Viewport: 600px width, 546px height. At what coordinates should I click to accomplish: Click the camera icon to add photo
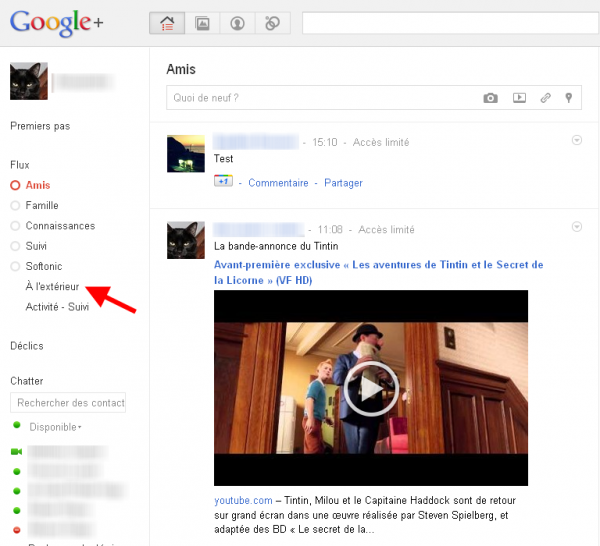point(490,98)
